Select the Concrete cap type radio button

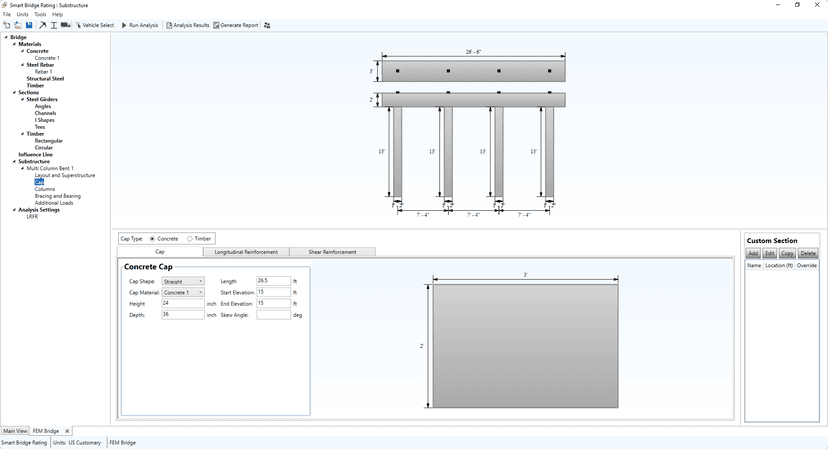click(152, 239)
